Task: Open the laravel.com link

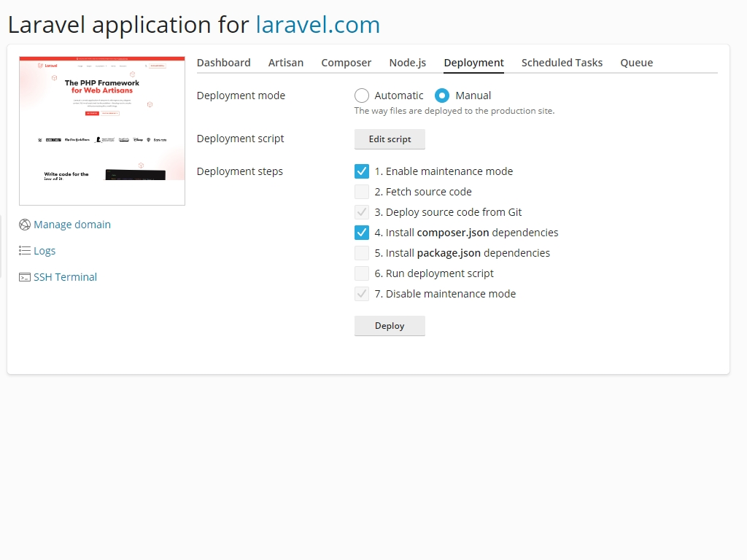Action: pos(318,24)
